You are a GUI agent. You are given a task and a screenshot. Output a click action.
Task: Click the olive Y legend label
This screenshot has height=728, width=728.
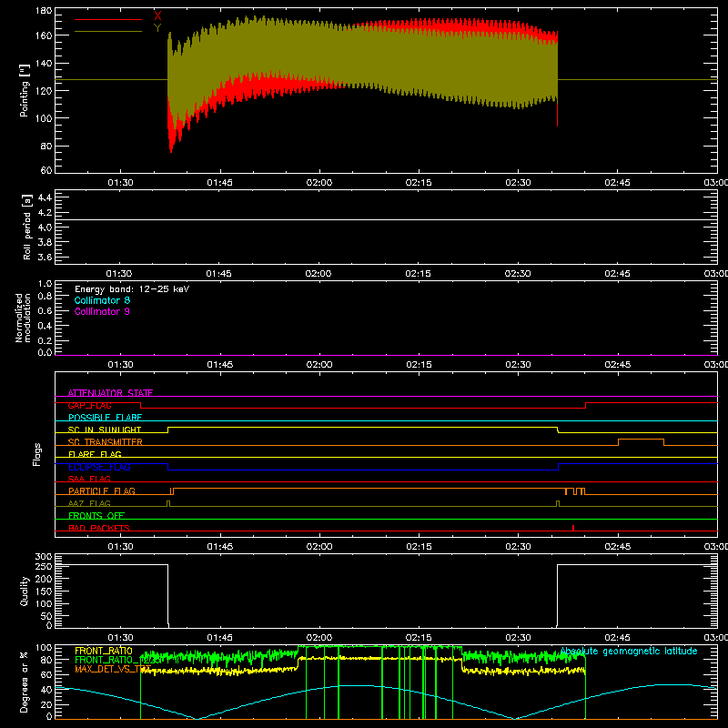(157, 28)
